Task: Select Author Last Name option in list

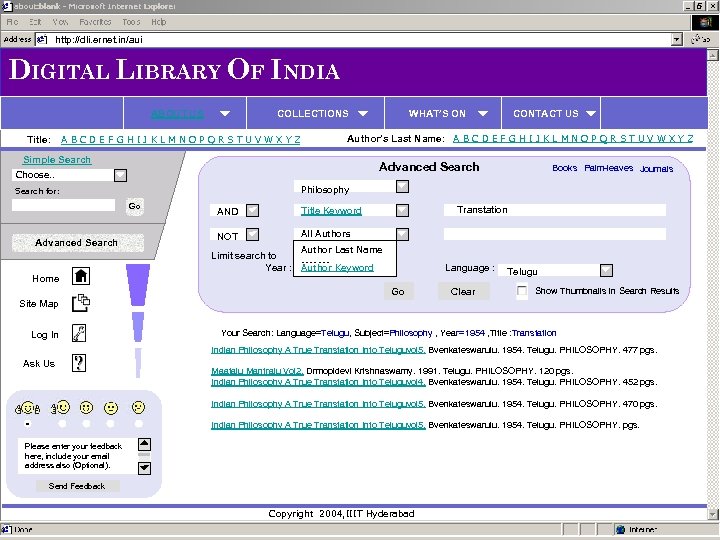Action: 342,250
